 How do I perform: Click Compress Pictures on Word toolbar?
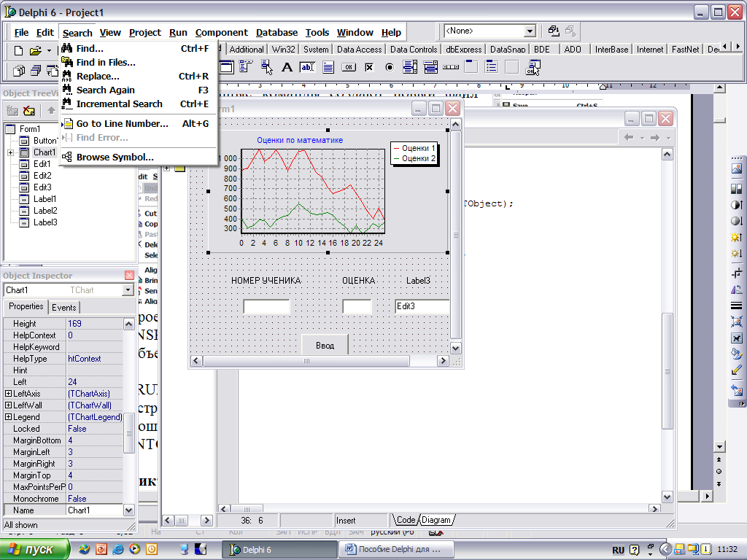coord(737,322)
